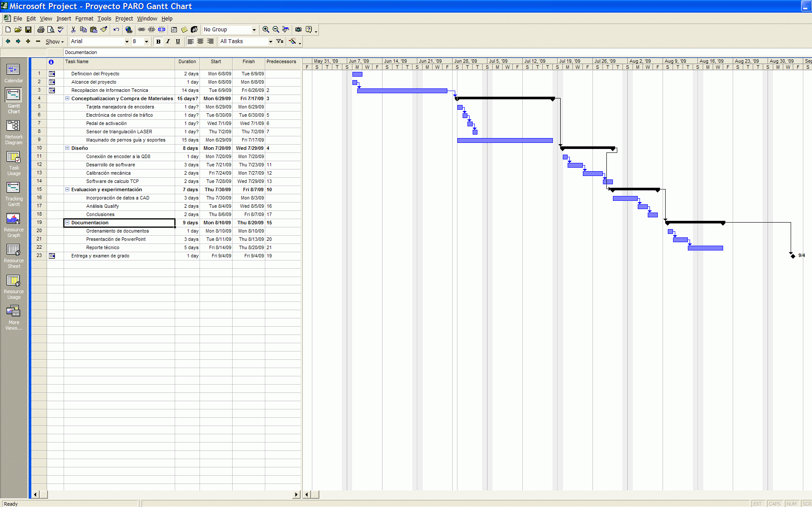
Task: Click the Print icon in toolbar
Action: [x=41, y=30]
